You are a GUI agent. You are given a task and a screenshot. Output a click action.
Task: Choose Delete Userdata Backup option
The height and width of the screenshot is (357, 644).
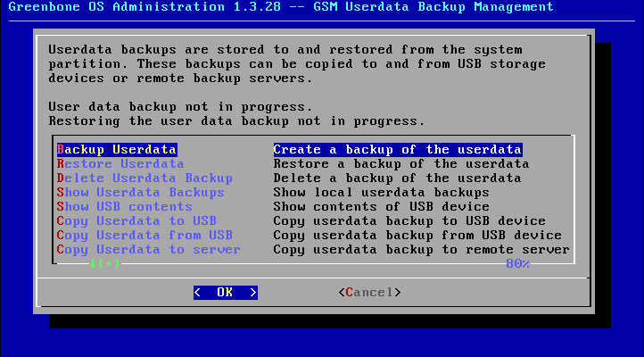click(144, 178)
